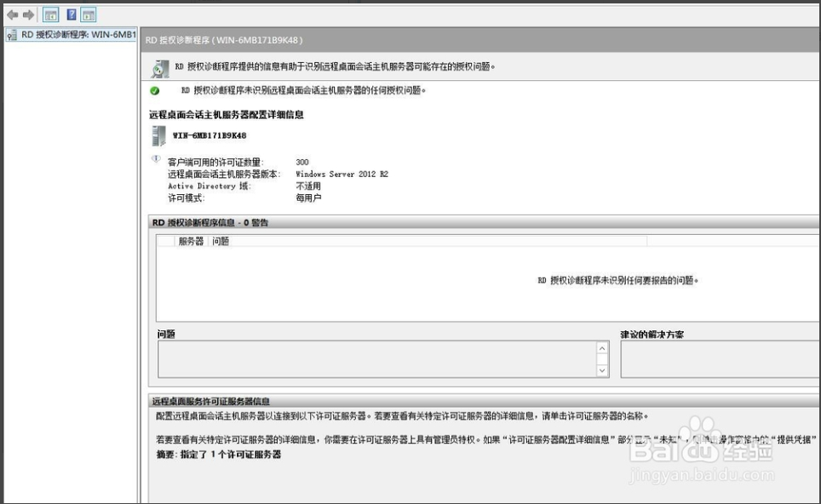Click the 远程桌面会话主机服务器配置详细信息 heading
This screenshot has width=821, height=504.
point(227,115)
